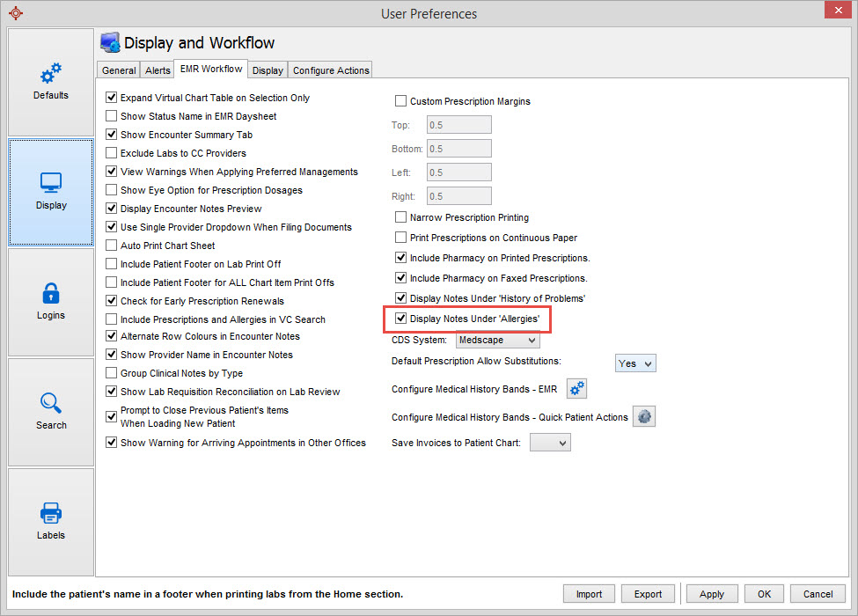The image size is (858, 616).
Task: Click the Top margin input field
Action: coord(458,125)
